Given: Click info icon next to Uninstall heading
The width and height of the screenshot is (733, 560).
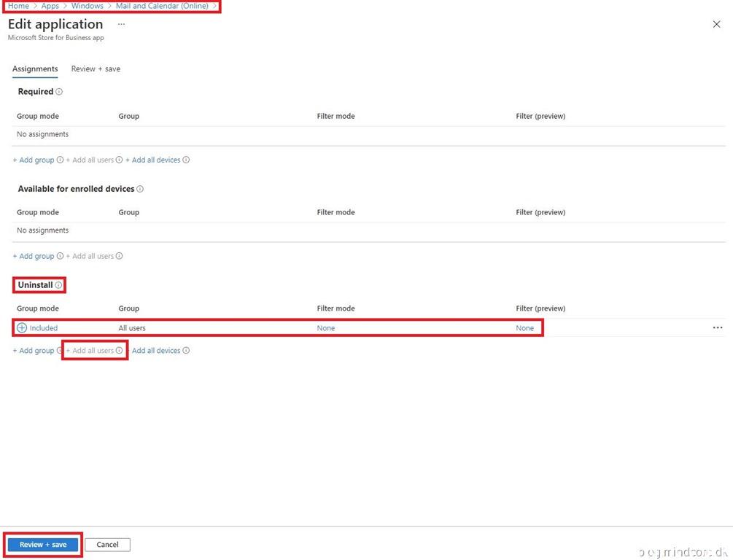Looking at the screenshot, I should pos(58,285).
